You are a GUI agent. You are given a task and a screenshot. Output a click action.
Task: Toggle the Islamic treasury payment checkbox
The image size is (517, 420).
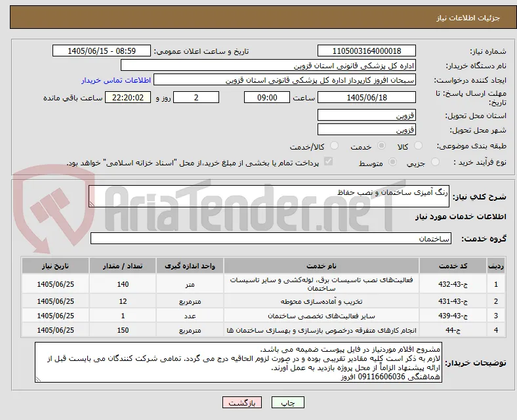point(329,161)
